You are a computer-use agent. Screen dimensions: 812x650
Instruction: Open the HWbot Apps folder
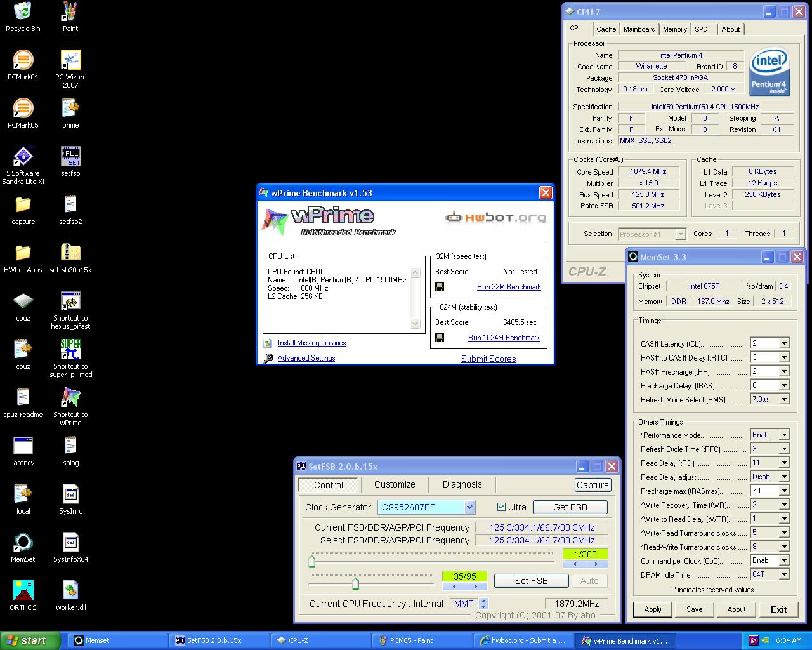23,258
